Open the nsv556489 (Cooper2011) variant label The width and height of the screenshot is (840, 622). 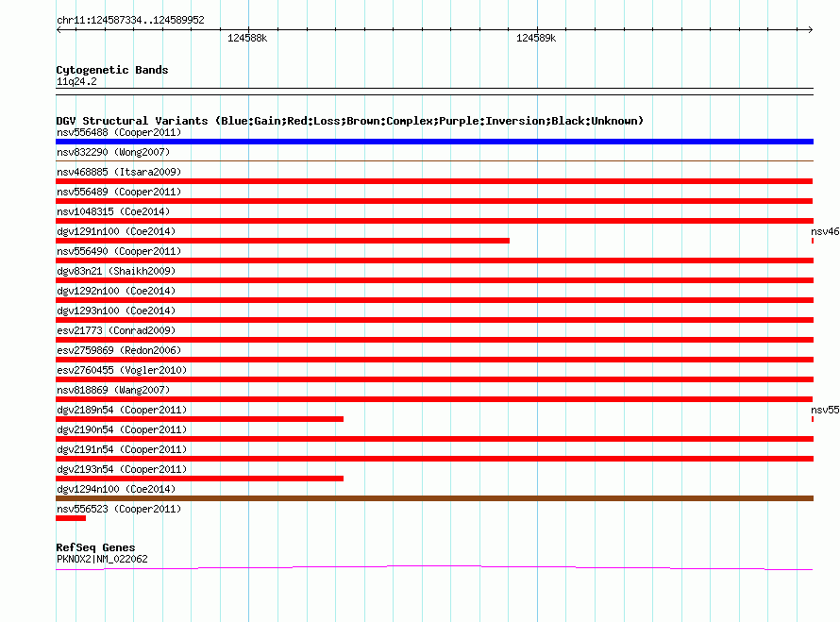click(x=119, y=192)
